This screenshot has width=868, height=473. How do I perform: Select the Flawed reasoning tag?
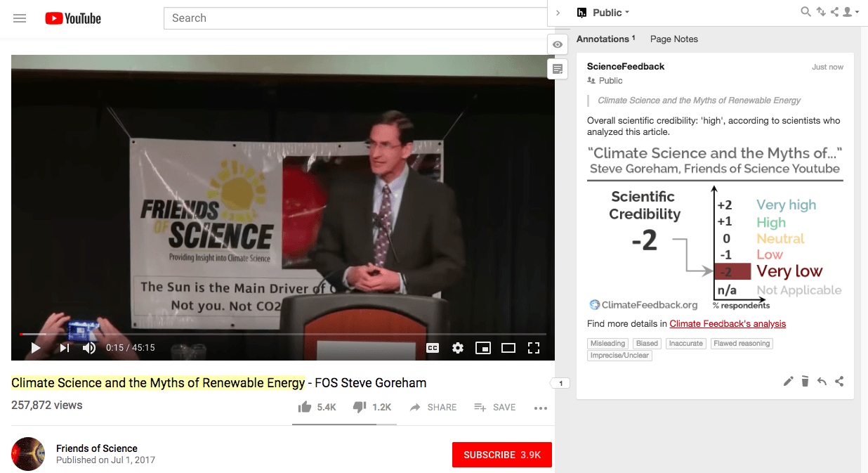pos(742,344)
